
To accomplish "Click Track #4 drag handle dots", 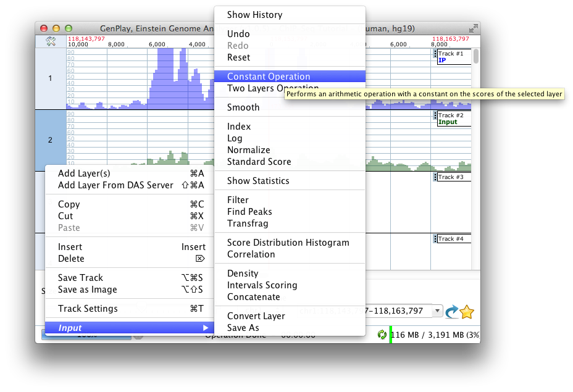I will click(x=435, y=239).
